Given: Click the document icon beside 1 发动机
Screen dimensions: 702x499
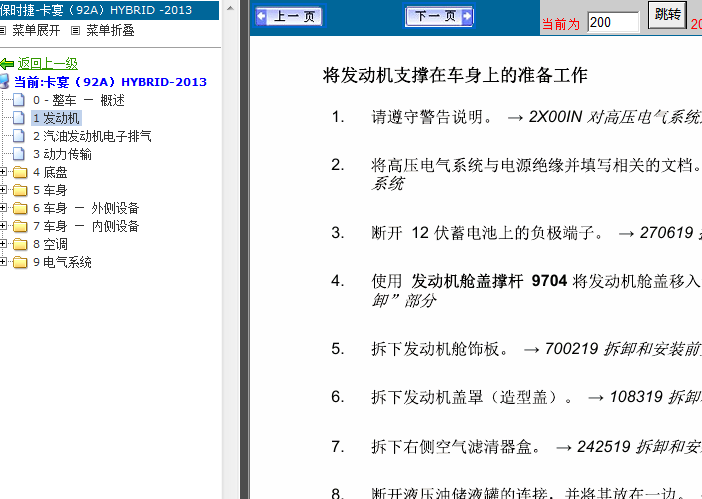Looking at the screenshot, I should click(19, 118).
